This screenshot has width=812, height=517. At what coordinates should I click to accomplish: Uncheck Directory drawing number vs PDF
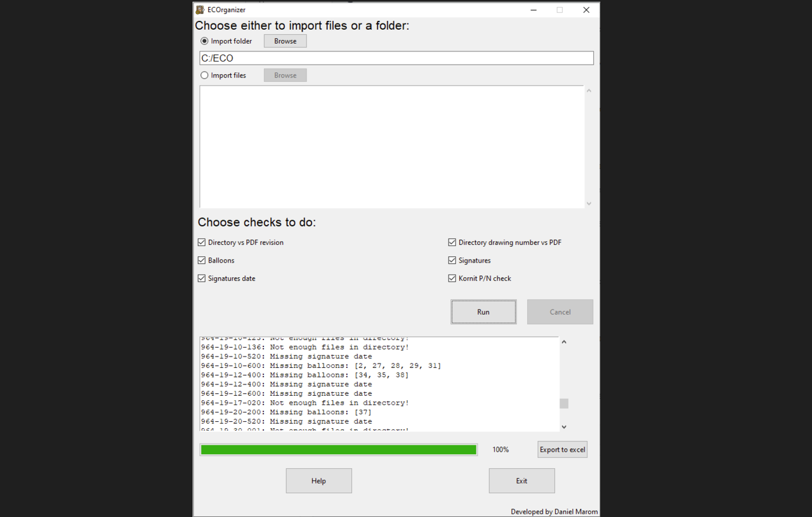pos(452,242)
